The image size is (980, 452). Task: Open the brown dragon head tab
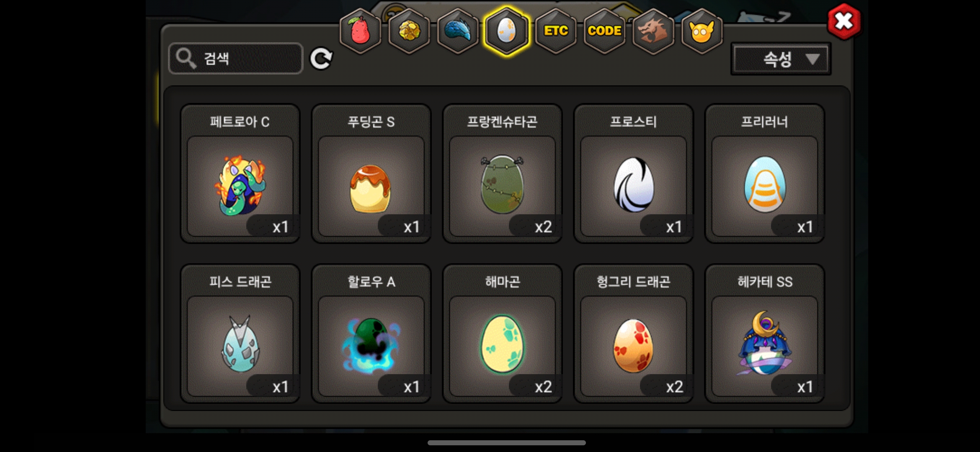(653, 31)
